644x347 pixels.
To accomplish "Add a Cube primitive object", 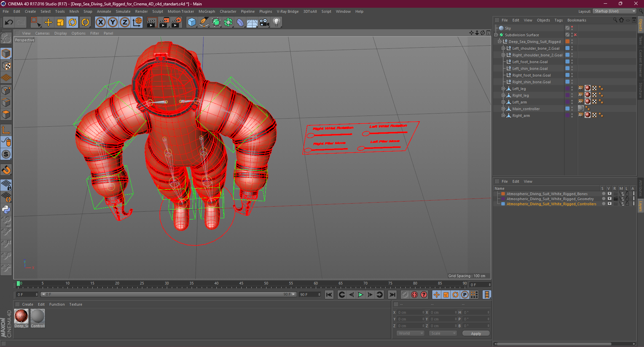I will coord(192,22).
